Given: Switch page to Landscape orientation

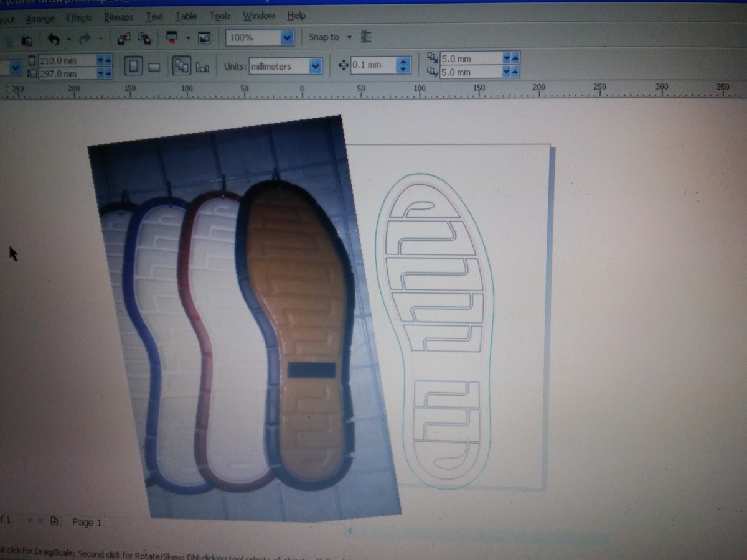Looking at the screenshot, I should (154, 67).
